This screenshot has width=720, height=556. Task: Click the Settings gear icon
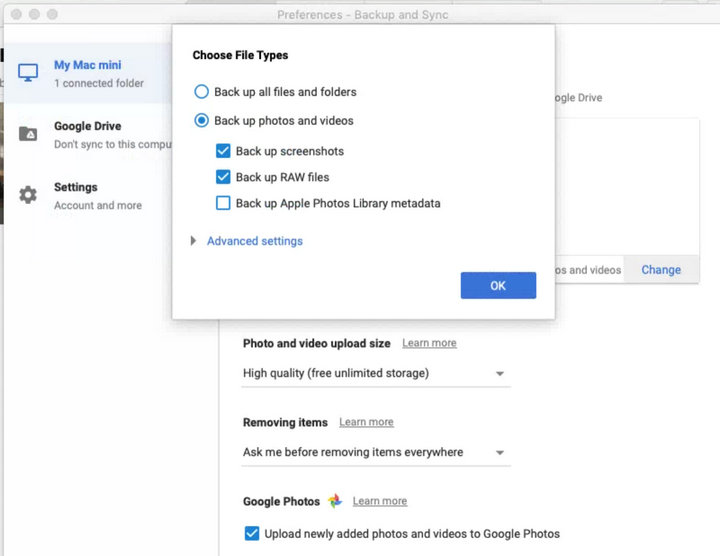coord(28,195)
